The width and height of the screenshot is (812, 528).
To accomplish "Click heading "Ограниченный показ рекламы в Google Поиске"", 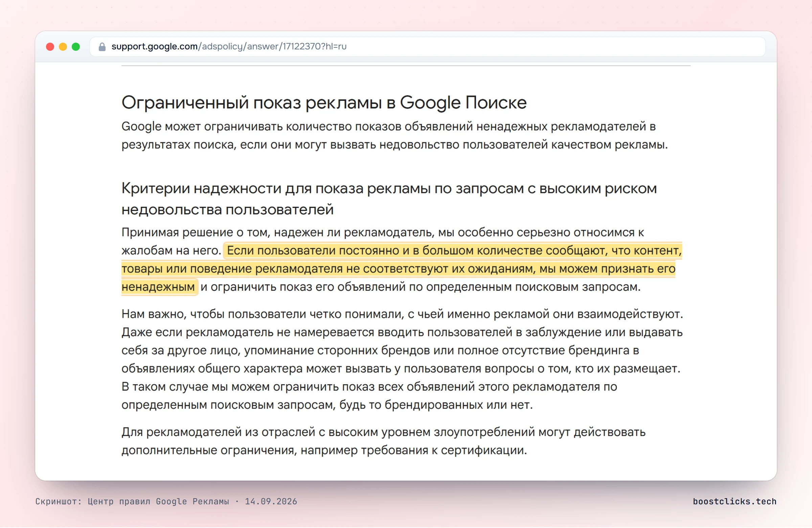I will [x=324, y=103].
